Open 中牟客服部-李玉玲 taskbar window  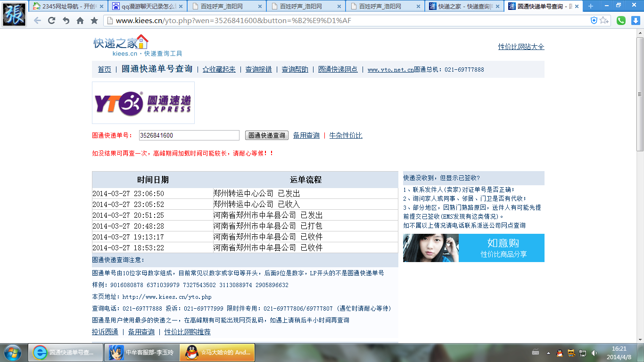click(141, 352)
